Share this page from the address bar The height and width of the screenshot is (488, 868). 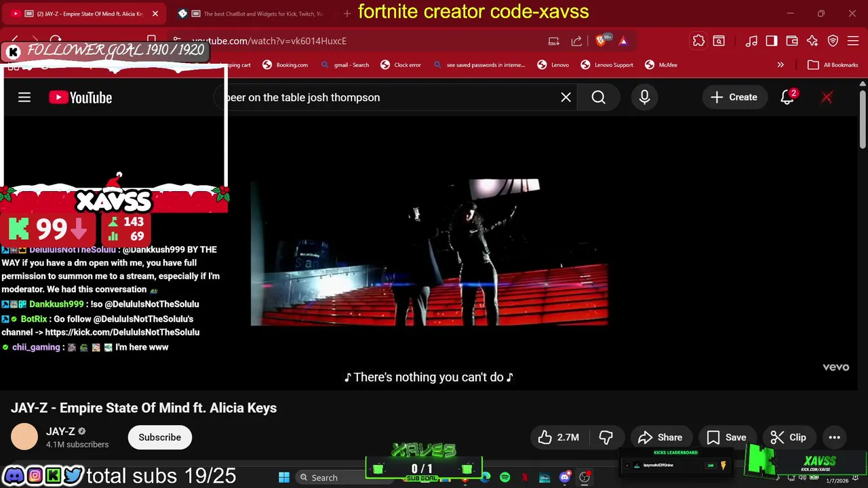(x=576, y=41)
